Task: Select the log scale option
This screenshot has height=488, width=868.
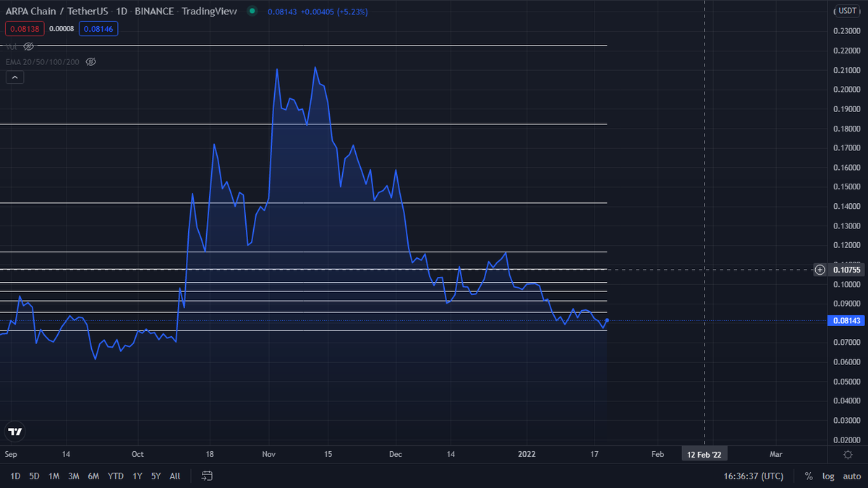Action: click(827, 476)
